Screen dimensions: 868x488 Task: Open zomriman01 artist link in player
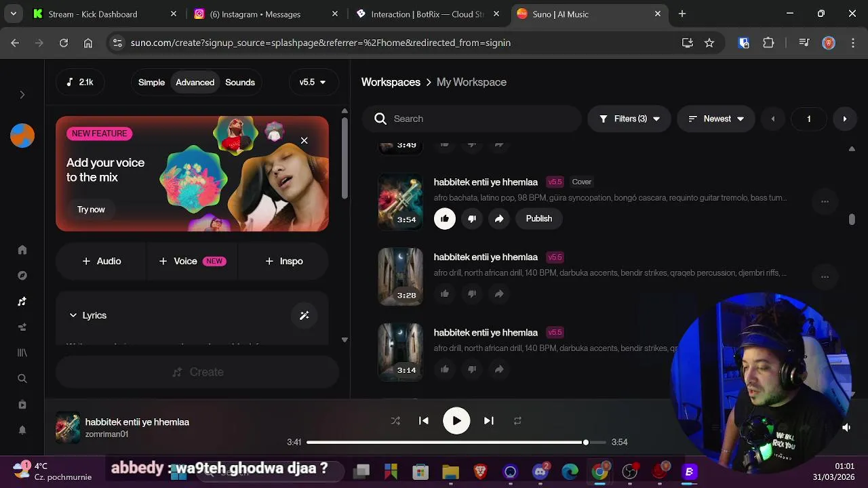pyautogui.click(x=106, y=434)
